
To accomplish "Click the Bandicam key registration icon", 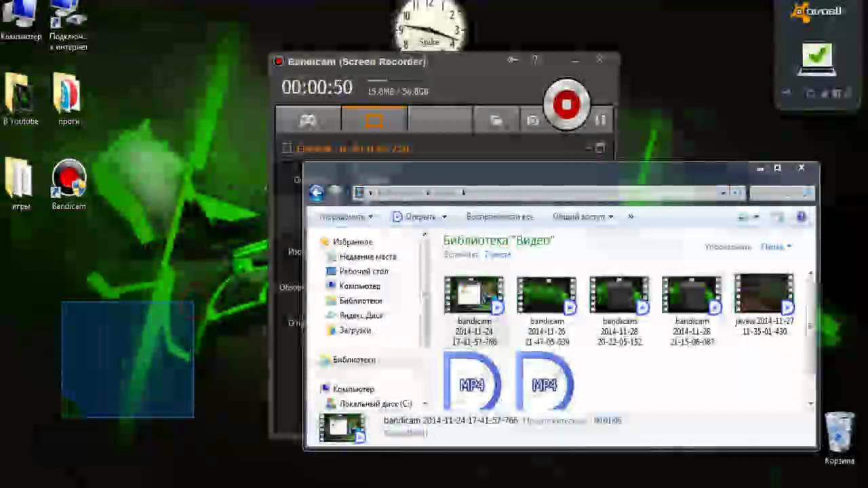I will coord(513,60).
